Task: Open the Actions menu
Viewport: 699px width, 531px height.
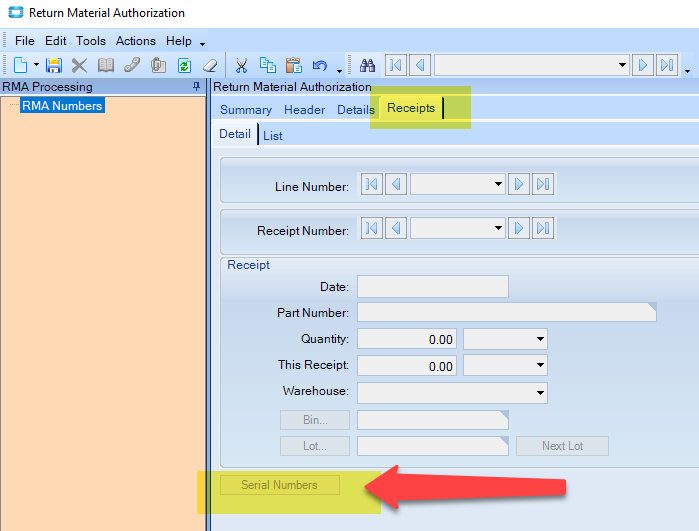Action: [136, 41]
